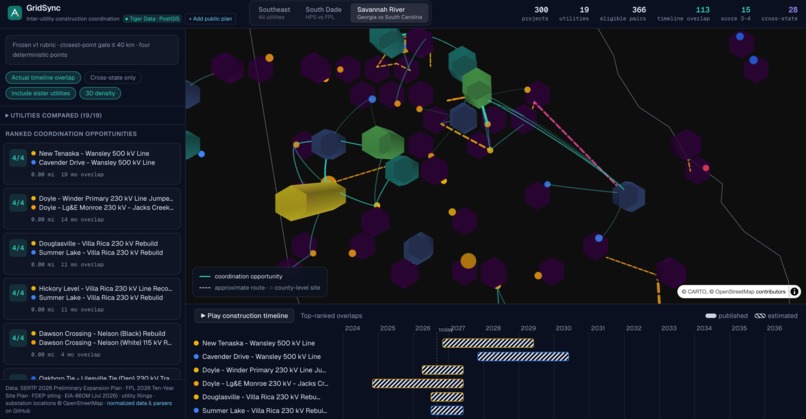This screenshot has height=419, width=806.
Task: Click the 'Frozen v1 rubric' description box
Action: [x=91, y=50]
